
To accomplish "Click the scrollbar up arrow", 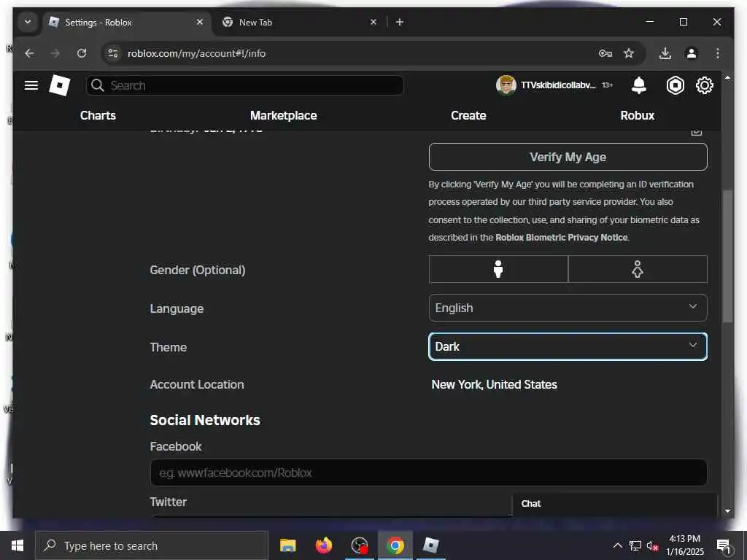I will coord(727,77).
